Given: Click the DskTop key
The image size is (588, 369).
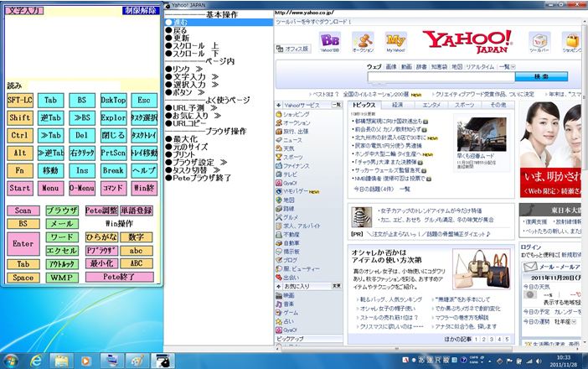Looking at the screenshot, I should click(x=113, y=101).
